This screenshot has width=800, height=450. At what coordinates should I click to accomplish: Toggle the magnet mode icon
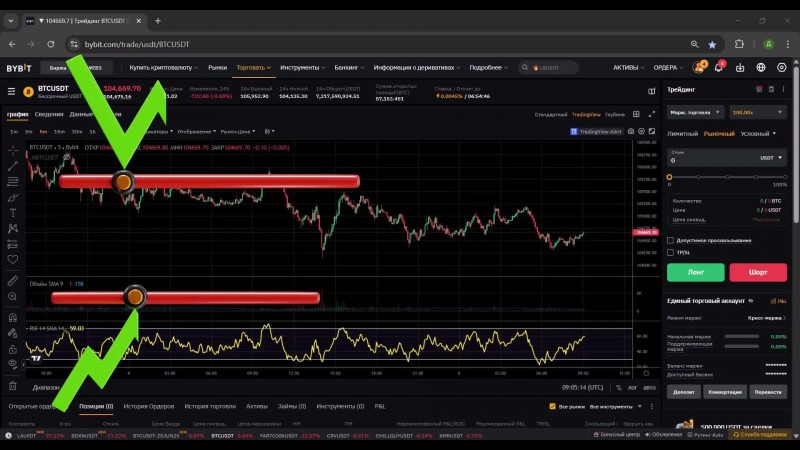coord(13,317)
